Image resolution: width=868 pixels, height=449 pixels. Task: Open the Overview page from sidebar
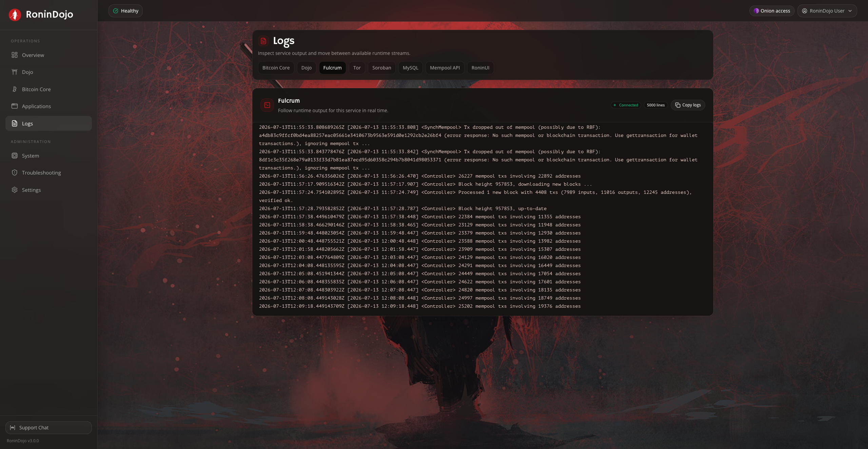coord(48,55)
